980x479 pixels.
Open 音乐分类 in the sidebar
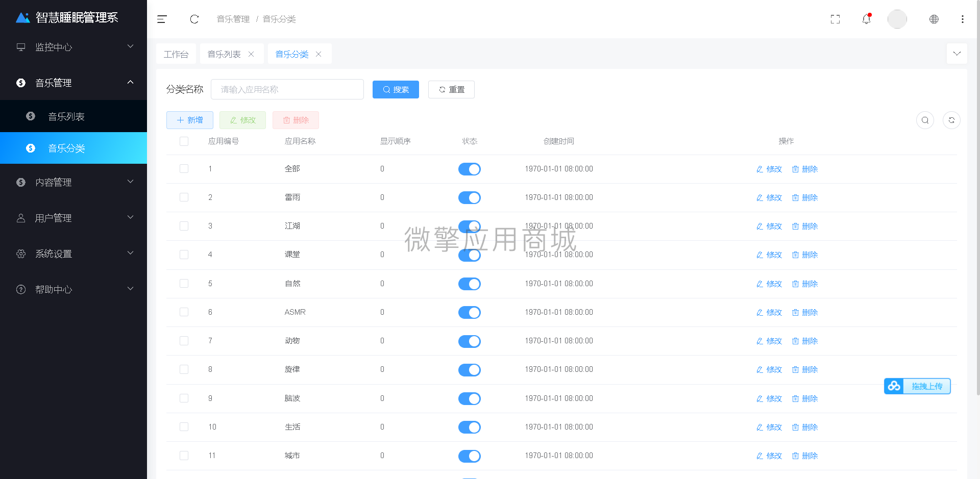pyautogui.click(x=73, y=148)
